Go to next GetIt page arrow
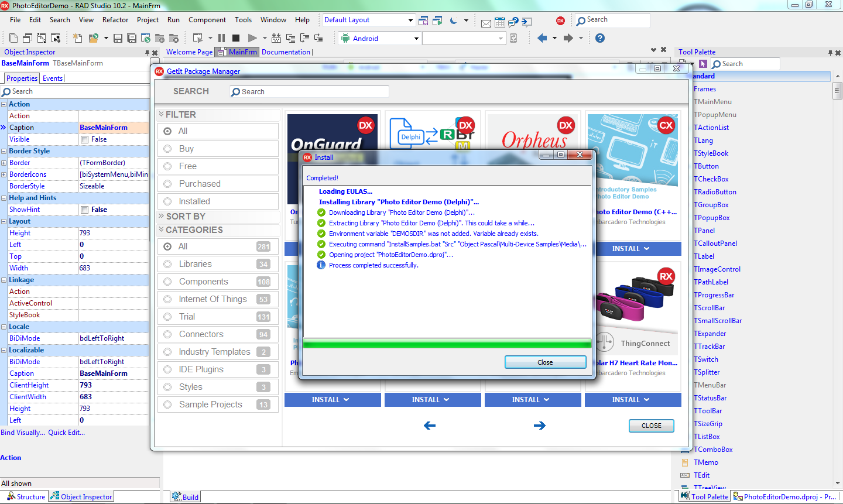The height and width of the screenshot is (504, 843). point(540,426)
